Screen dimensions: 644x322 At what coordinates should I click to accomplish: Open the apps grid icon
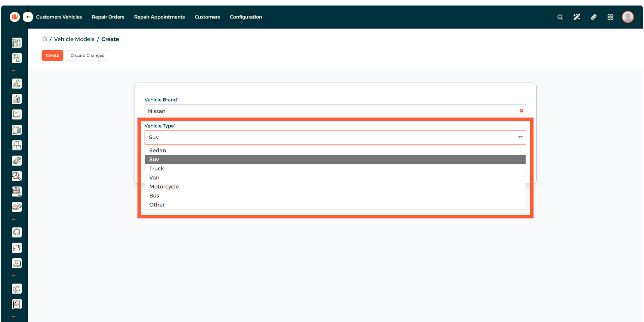610,17
